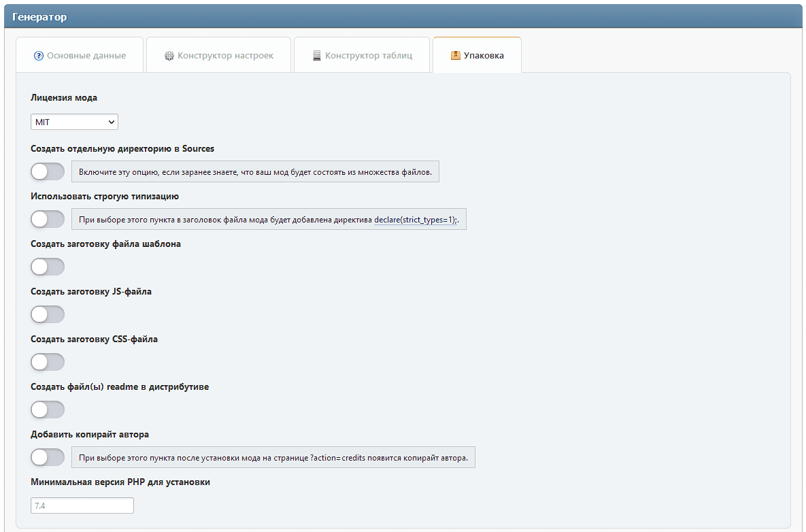Screen dimensions: 806x532
Task: Enable separate directory in Sources toggle
Action: coord(48,171)
